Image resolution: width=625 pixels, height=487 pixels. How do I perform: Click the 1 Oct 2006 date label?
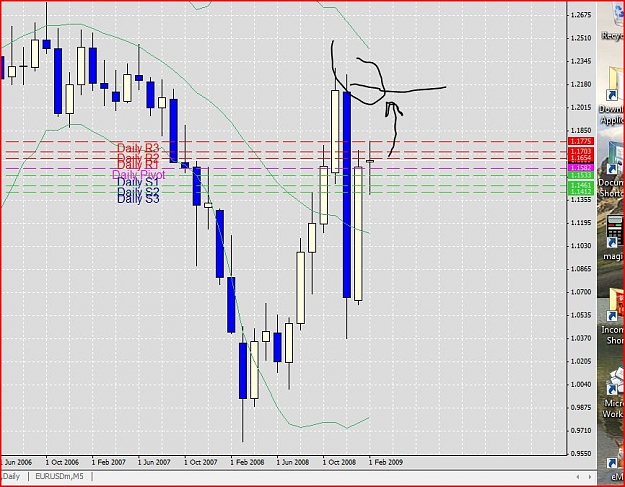(62, 462)
